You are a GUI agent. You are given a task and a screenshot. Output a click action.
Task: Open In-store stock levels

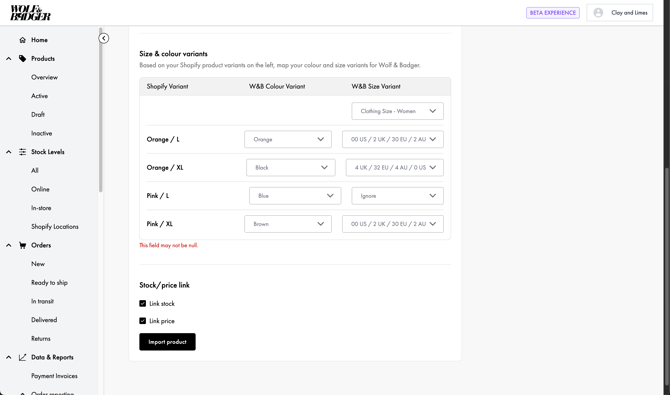pyautogui.click(x=41, y=208)
